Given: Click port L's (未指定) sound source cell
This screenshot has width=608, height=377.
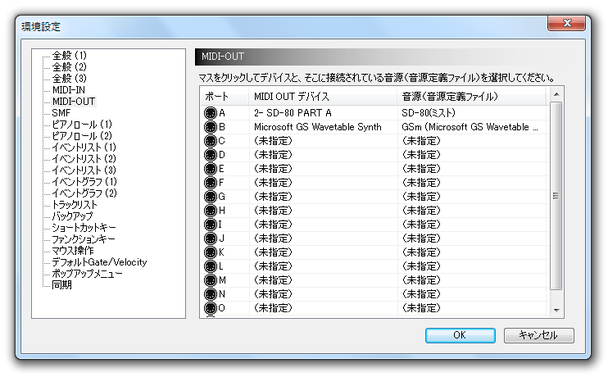Looking at the screenshot, I should point(472,266).
